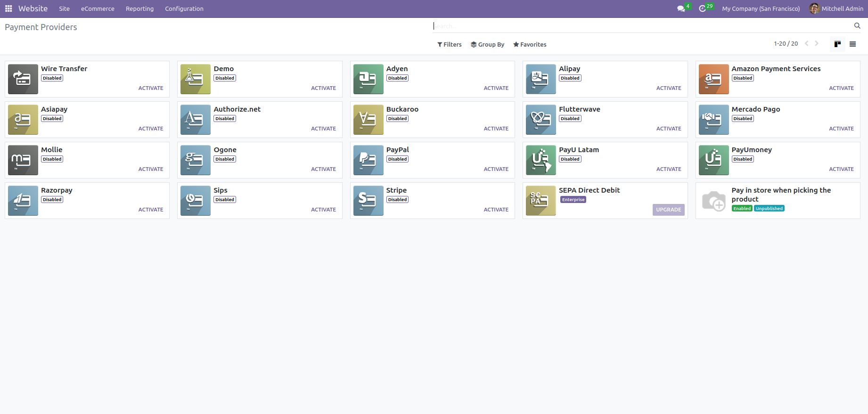This screenshot has width=868, height=414.
Task: Click the Razorpay provider icon
Action: (23, 201)
